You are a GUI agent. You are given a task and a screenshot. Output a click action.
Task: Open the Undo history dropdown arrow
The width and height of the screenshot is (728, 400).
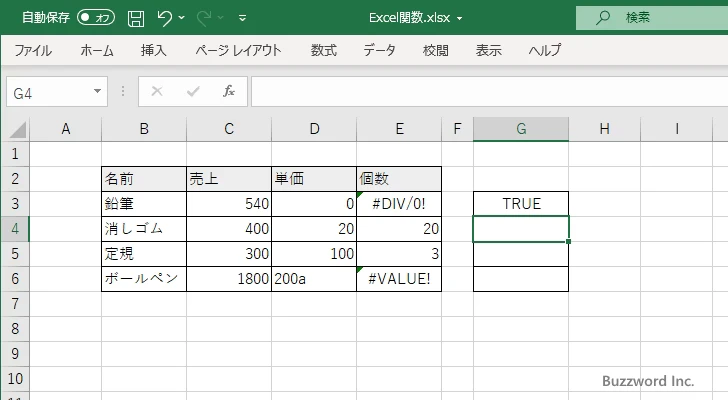182,18
